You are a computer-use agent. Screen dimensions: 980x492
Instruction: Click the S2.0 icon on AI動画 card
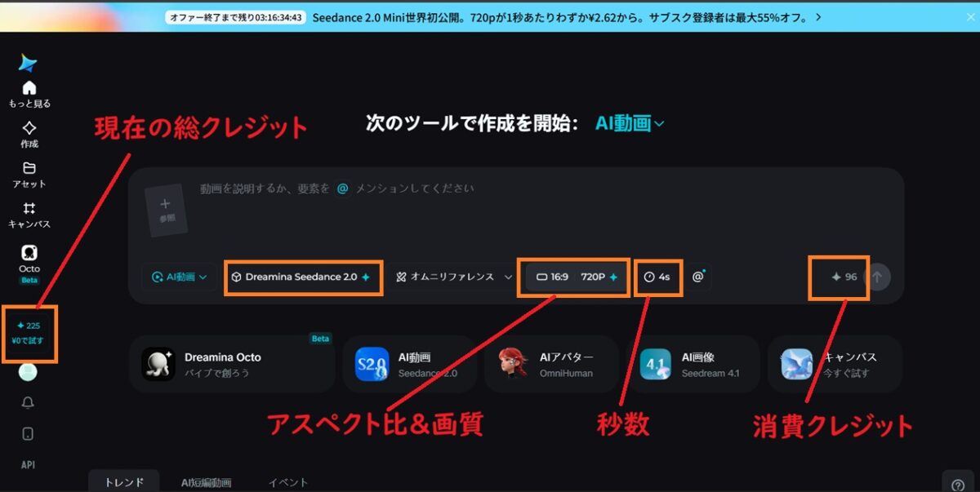(372, 365)
